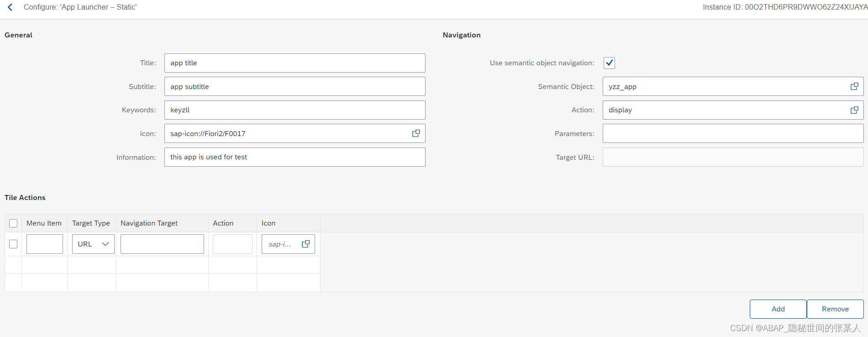The width and height of the screenshot is (868, 337).
Task: Go back using the back arrow
Action: coord(10,7)
